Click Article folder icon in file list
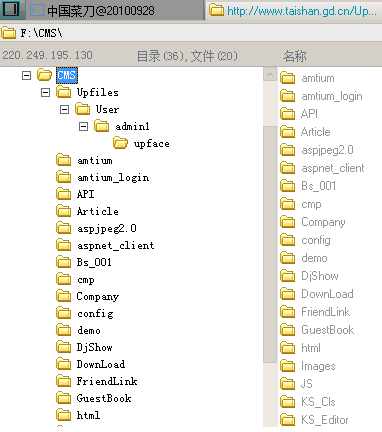 [x=288, y=132]
